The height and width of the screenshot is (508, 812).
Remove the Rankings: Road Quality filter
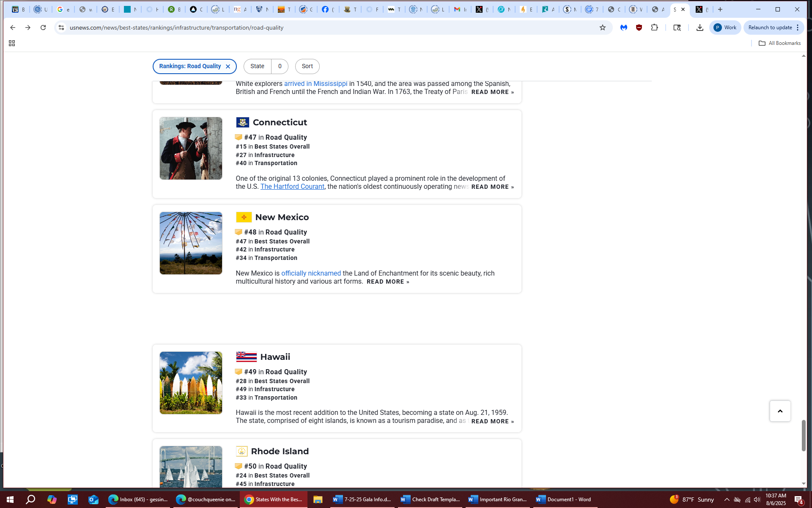[x=228, y=66]
